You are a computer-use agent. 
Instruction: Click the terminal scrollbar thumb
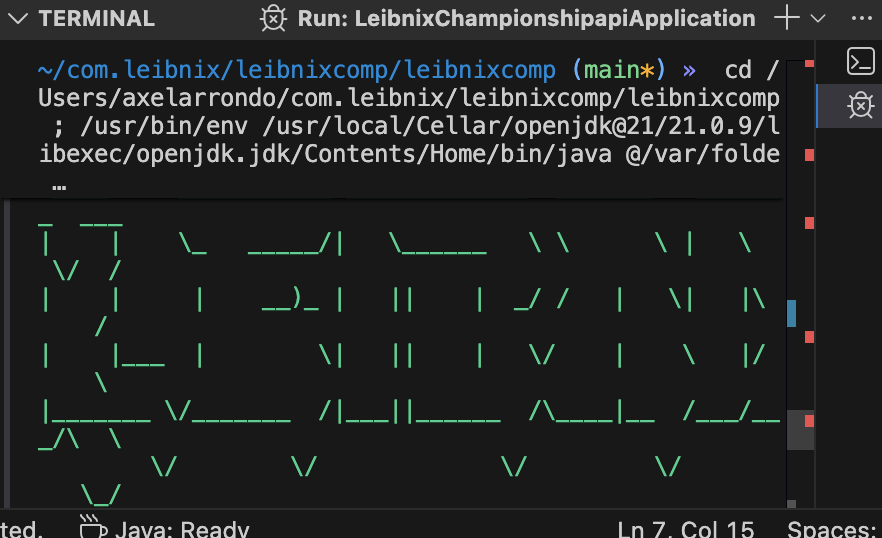tap(800, 429)
